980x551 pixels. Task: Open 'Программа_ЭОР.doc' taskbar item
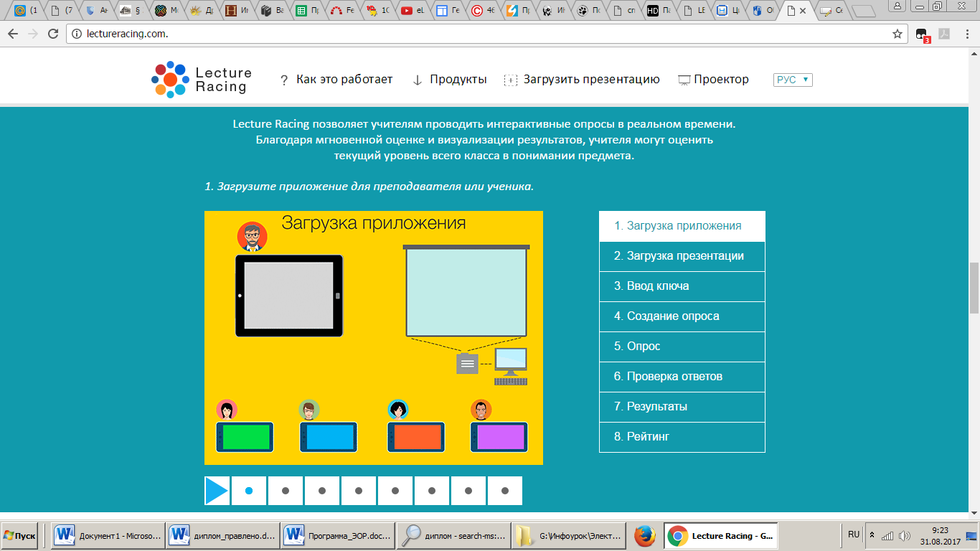(x=338, y=535)
